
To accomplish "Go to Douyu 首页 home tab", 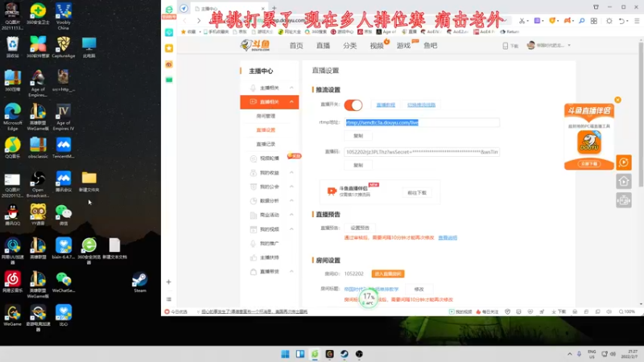I will tap(296, 46).
